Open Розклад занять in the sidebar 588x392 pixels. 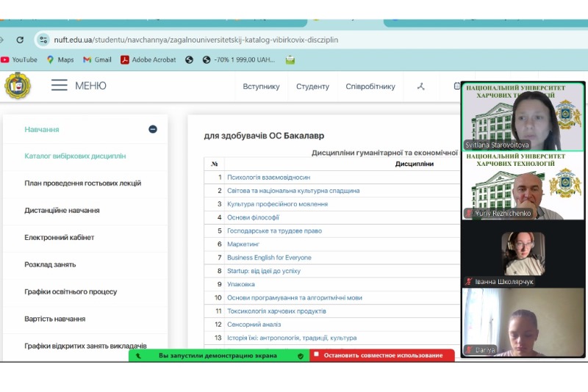[x=50, y=264]
